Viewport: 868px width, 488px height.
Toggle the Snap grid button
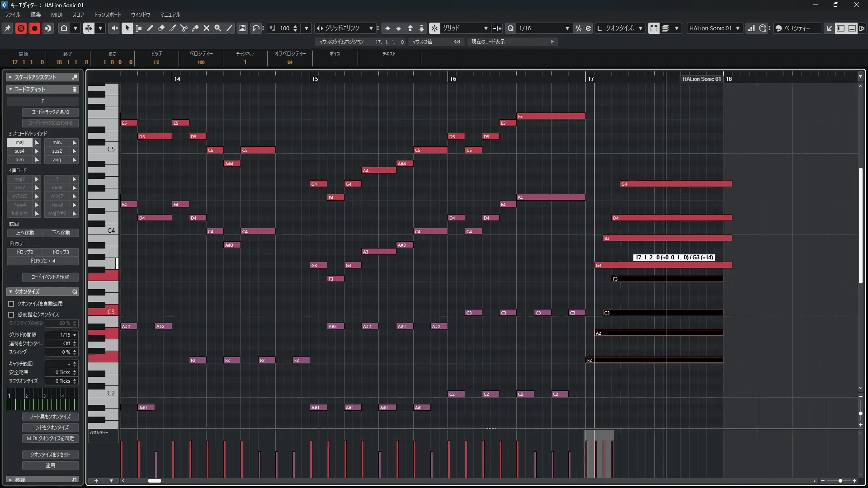tap(434, 28)
